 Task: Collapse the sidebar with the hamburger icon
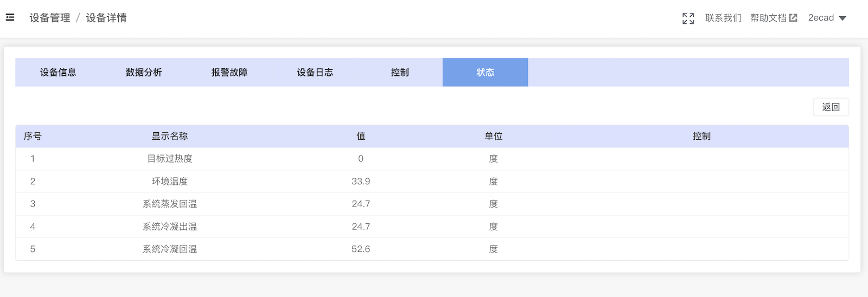pos(10,17)
